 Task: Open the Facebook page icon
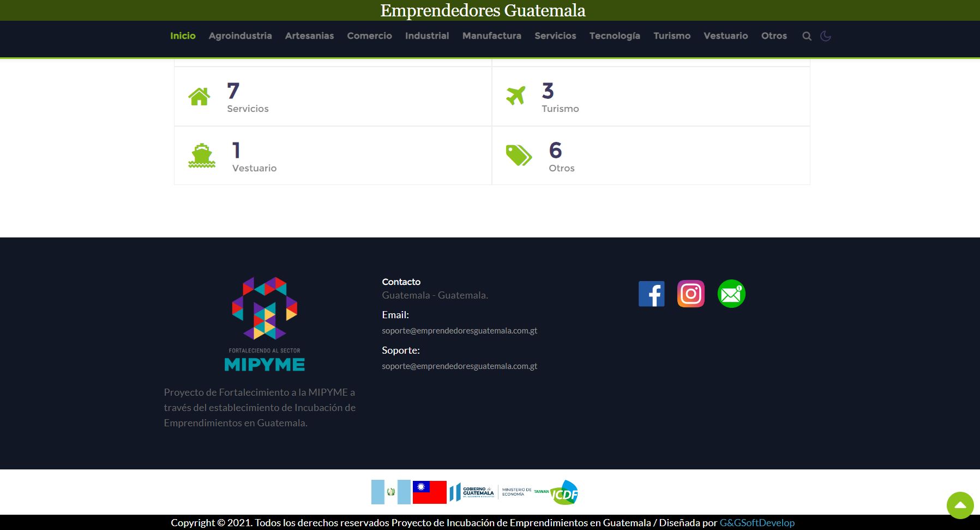651,294
